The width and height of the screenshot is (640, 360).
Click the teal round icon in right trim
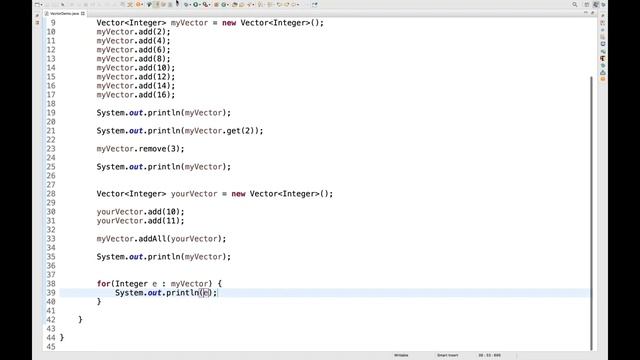(x=603, y=65)
